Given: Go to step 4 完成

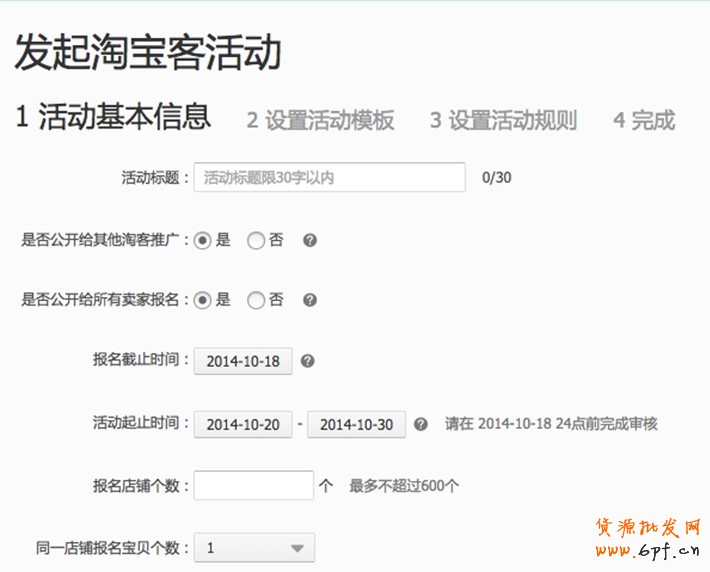Looking at the screenshot, I should pos(644,120).
